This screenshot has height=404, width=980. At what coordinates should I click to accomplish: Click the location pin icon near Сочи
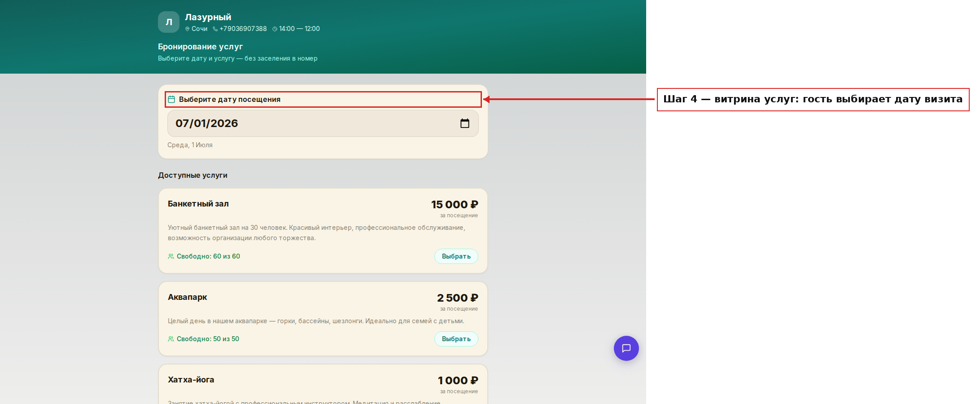coord(188,29)
